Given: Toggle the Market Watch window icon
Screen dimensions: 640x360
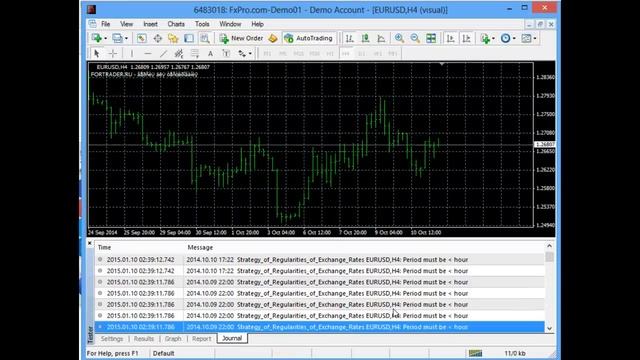Looking at the screenshot, I should click(x=141, y=38).
